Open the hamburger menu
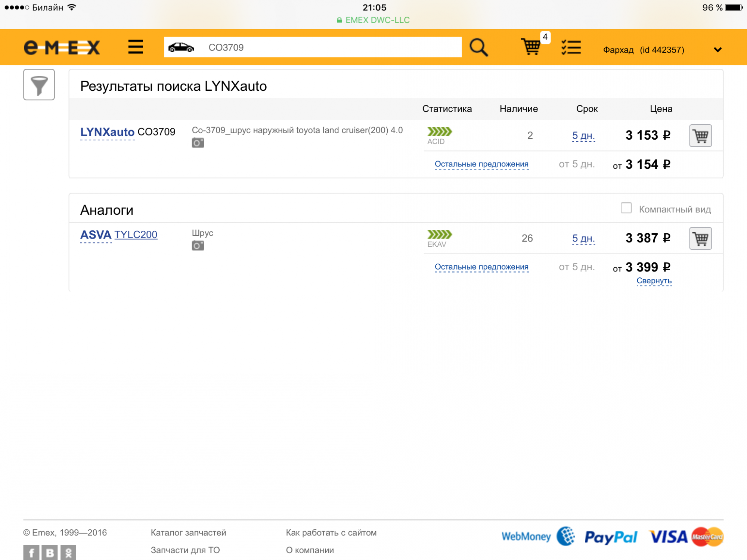The height and width of the screenshot is (560, 747). point(135,47)
